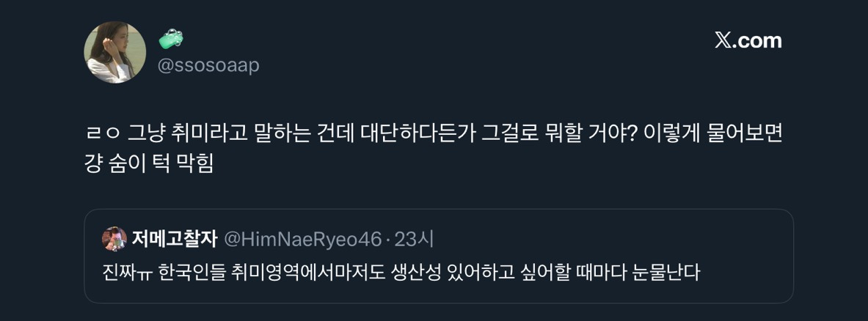
Task: Click the ".com" text beside the X logo
Action: (x=759, y=41)
